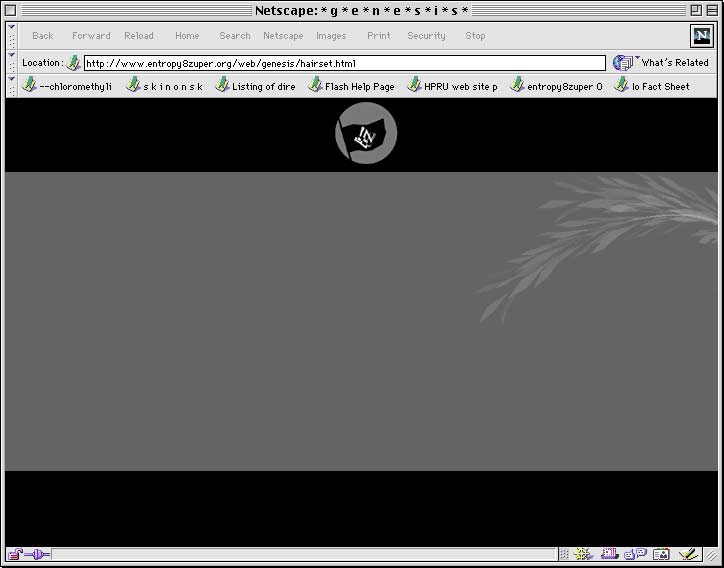Click the Print toolbar button
Screen dimensions: 724x568
click(x=379, y=36)
